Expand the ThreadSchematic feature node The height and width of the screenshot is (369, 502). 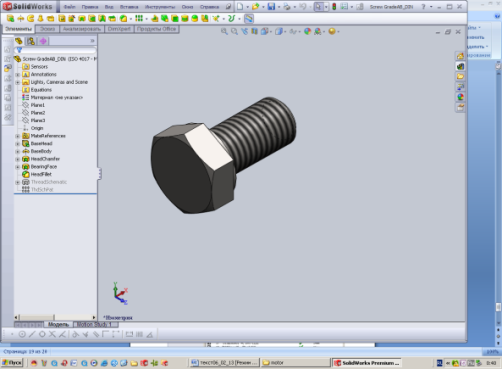coord(18,182)
